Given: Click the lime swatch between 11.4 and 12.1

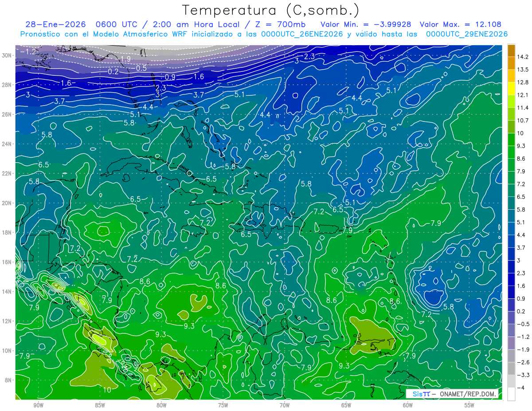Looking at the screenshot, I should [x=511, y=101].
